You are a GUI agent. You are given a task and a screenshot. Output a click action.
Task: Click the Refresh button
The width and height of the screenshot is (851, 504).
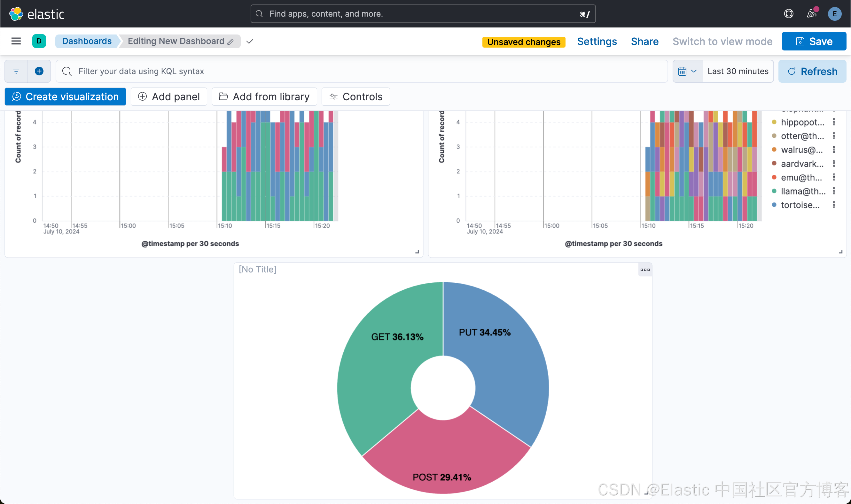[x=812, y=71]
